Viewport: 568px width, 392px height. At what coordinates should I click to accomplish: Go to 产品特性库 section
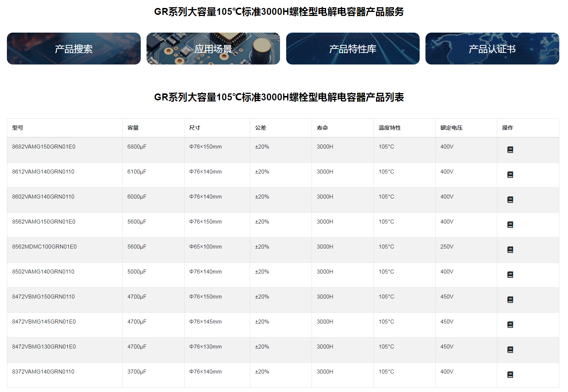pos(353,49)
